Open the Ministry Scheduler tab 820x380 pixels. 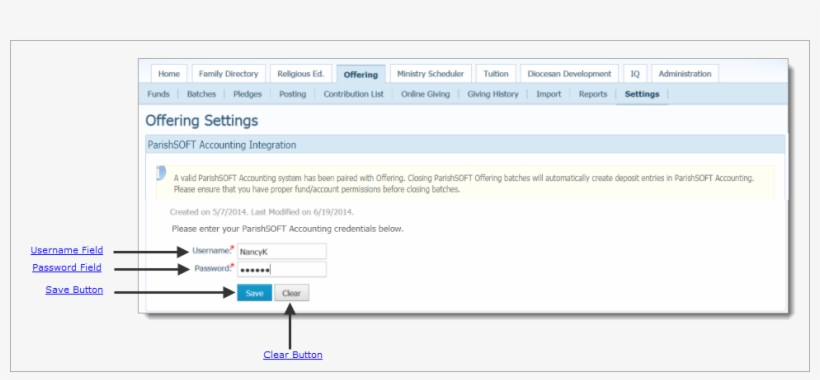pos(430,74)
